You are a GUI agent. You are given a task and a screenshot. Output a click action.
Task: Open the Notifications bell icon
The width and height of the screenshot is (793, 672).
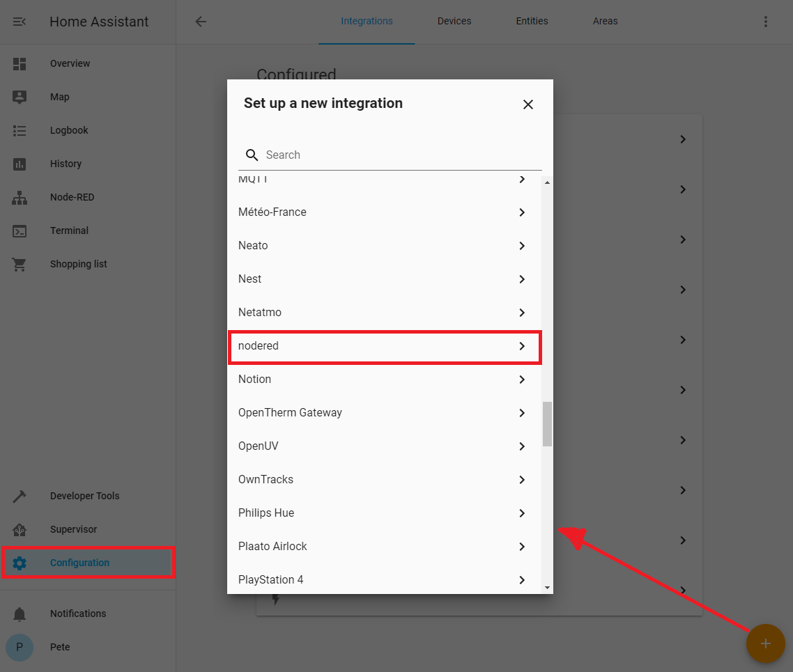tap(20, 614)
